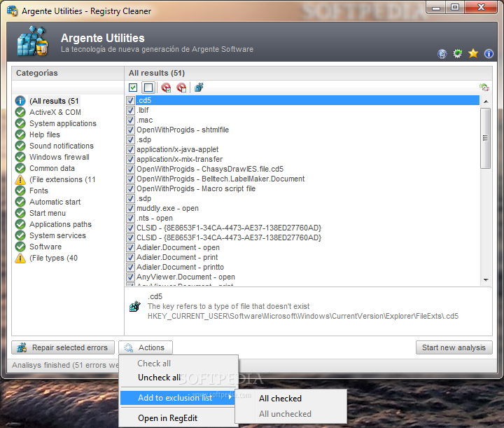Click the green gear settings icon in header
504x428 pixels.
click(x=458, y=53)
